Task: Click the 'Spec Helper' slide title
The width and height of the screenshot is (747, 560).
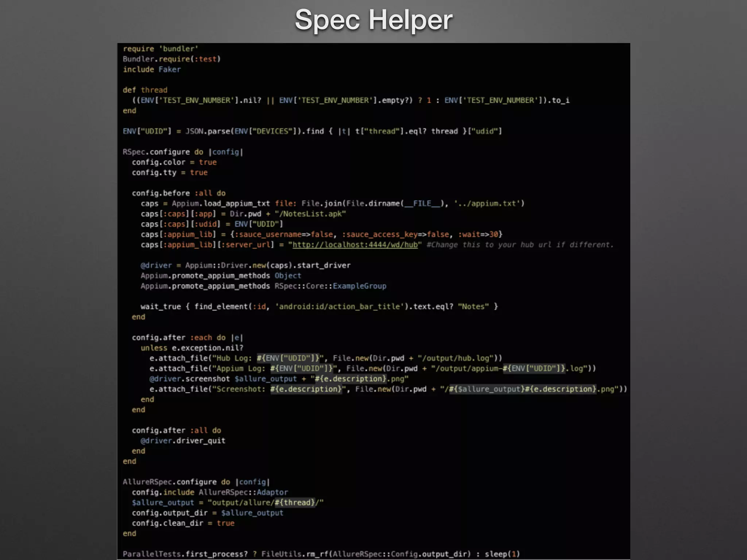Action: point(373,21)
